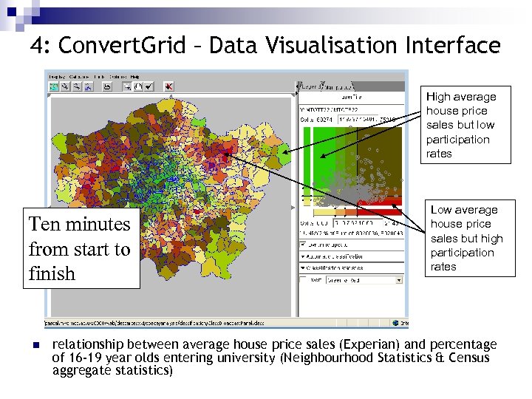Open the Options menu
532x399 pixels.
click(117, 77)
